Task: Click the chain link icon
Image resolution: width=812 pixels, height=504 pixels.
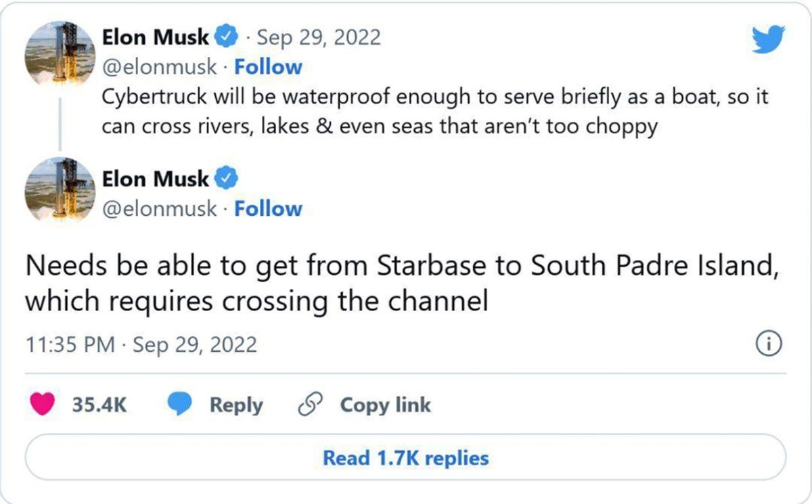Action: [x=310, y=405]
